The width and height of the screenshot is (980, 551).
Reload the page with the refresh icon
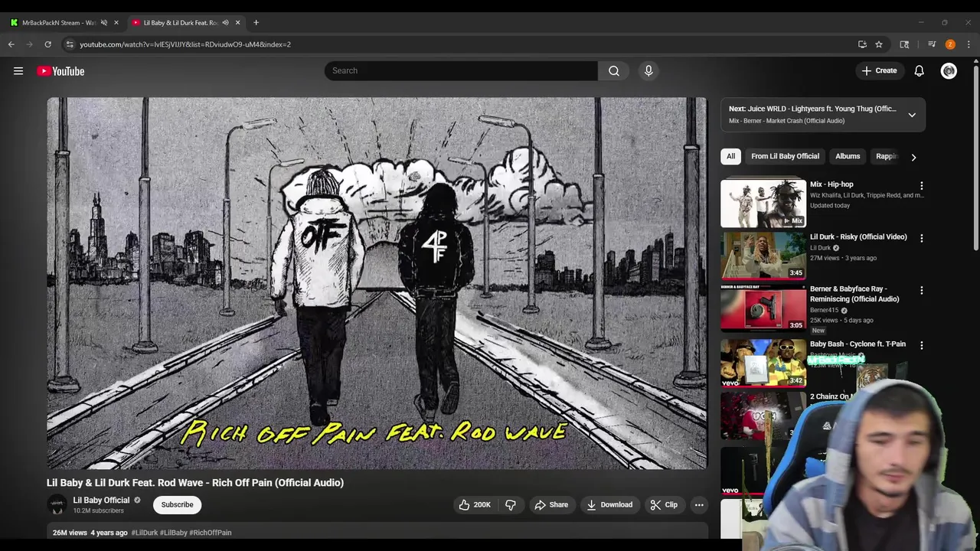coord(47,44)
